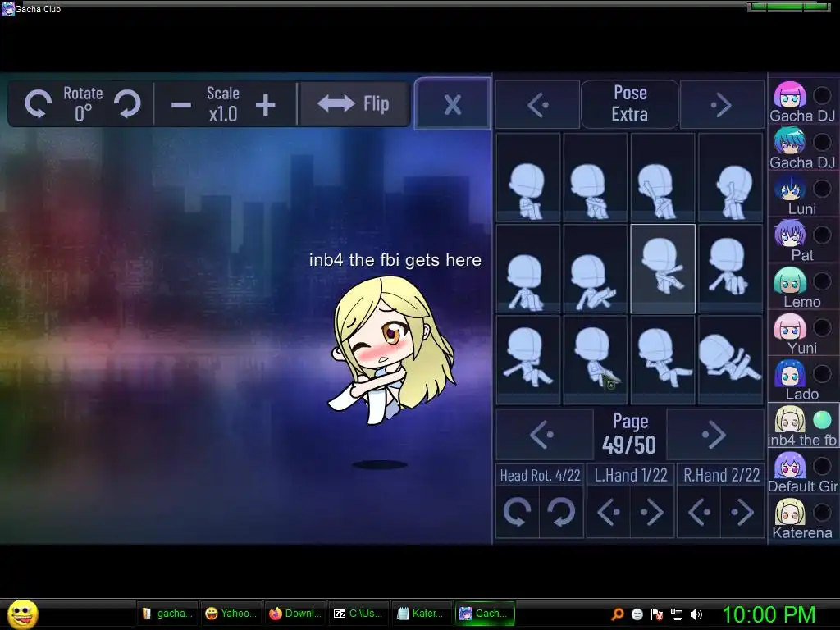The height and width of the screenshot is (630, 840).
Task: Click Lado's character avatar
Action: coord(790,373)
